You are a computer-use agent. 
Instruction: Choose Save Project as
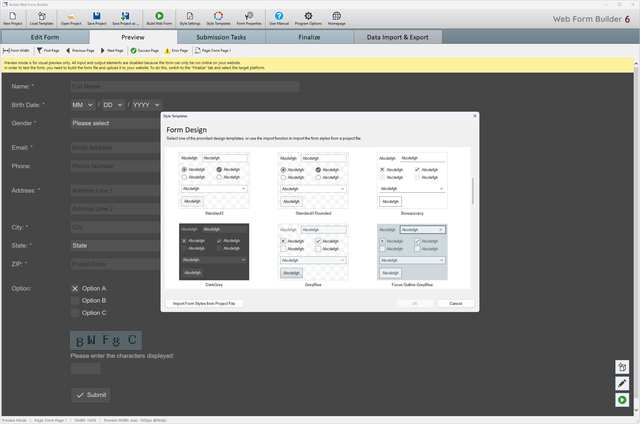coord(125,18)
